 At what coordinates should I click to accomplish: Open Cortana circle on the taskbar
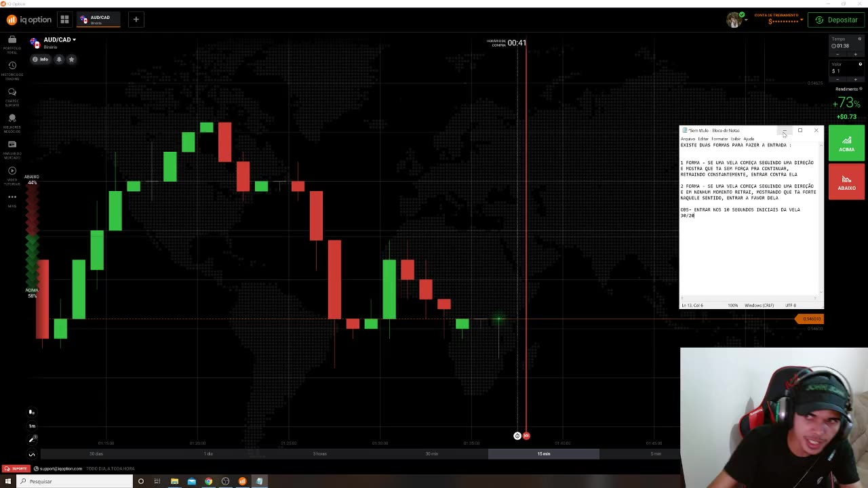tap(140, 481)
